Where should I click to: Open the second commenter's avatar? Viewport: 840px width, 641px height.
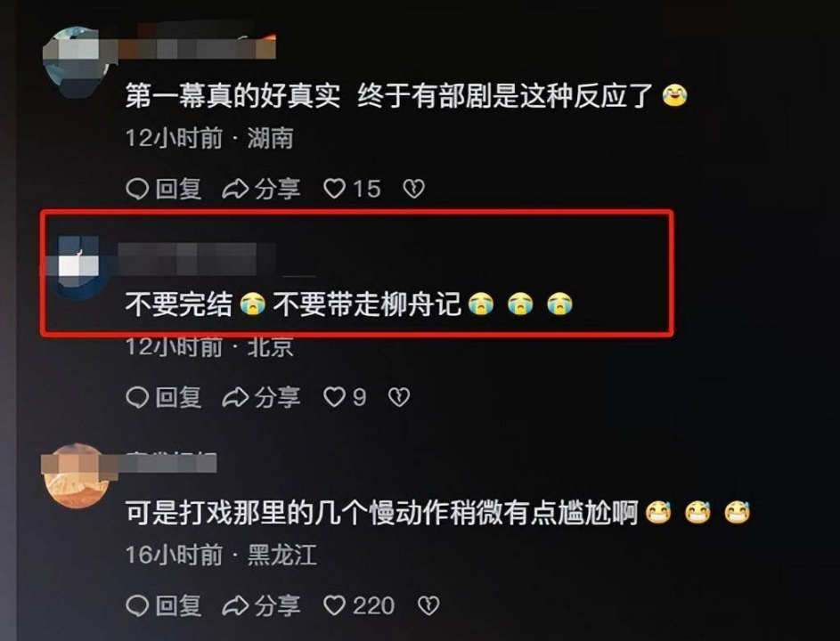coord(77,267)
